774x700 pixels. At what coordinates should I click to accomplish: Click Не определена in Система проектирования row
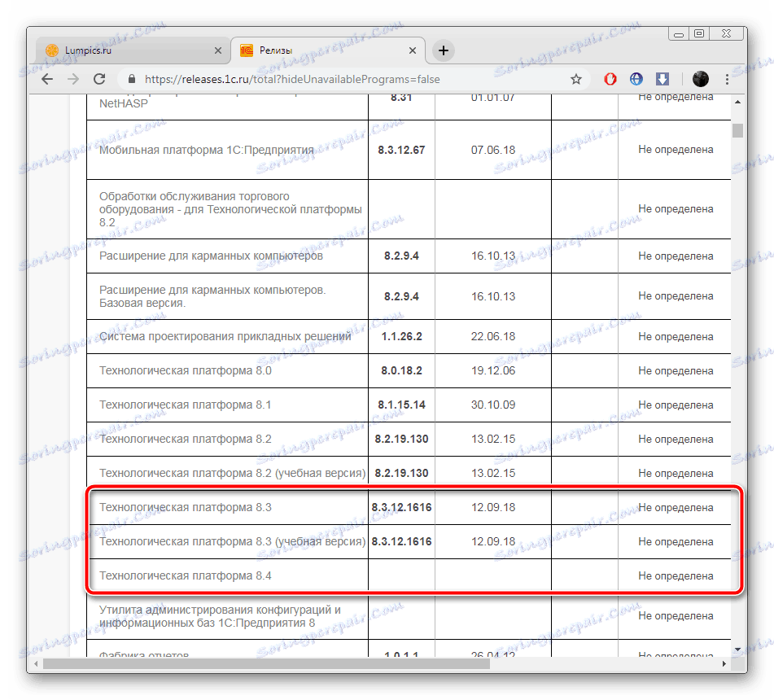coord(676,337)
